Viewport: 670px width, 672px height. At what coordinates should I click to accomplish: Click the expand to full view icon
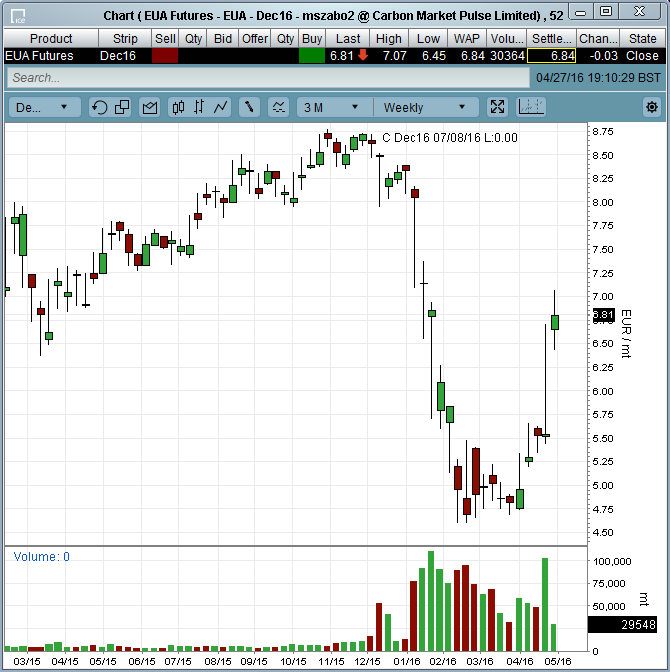click(497, 107)
